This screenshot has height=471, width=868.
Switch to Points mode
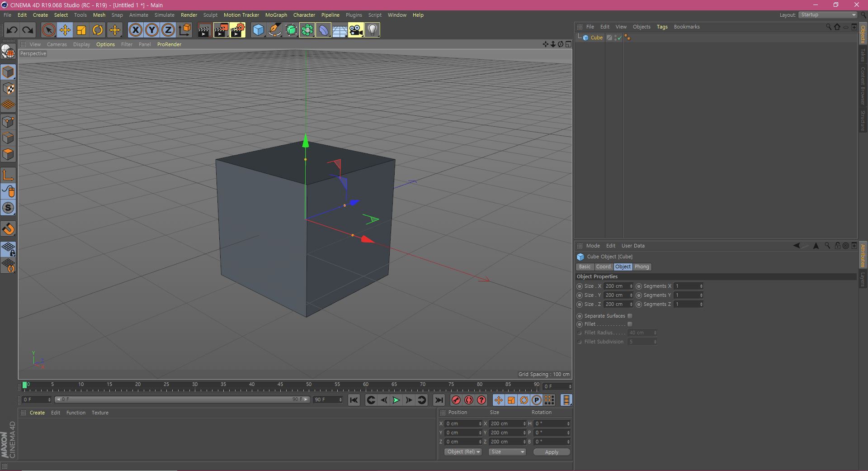(x=8, y=122)
